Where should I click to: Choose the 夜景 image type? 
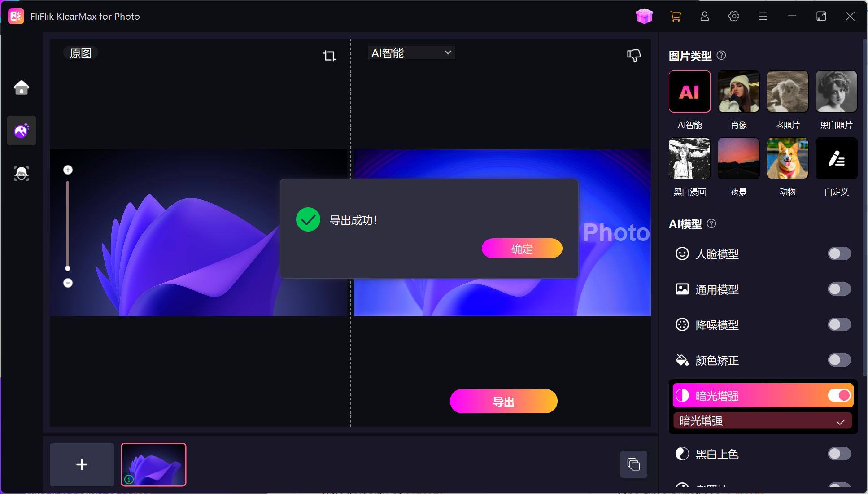738,158
